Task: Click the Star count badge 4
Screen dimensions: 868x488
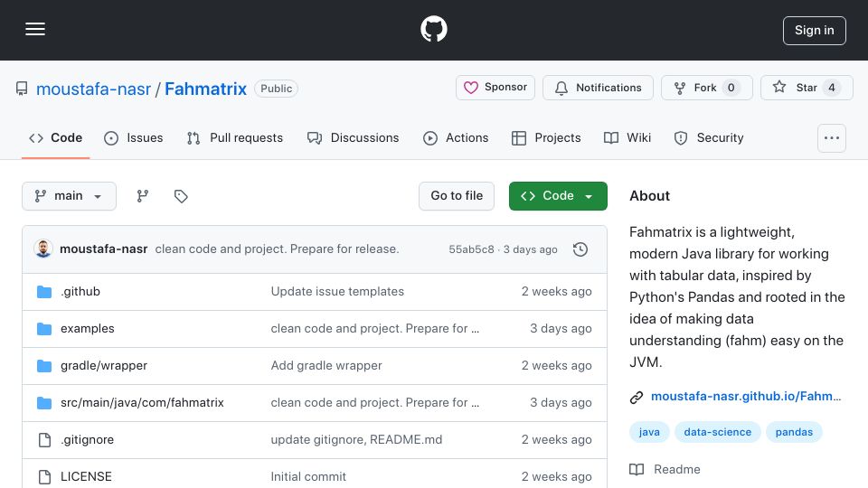Action: (832, 88)
